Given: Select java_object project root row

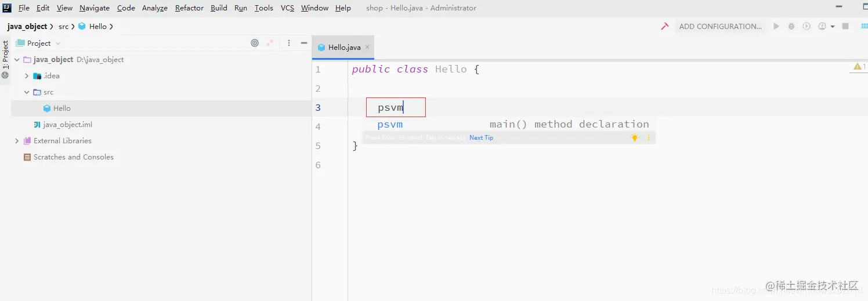Looking at the screenshot, I should (161, 60).
